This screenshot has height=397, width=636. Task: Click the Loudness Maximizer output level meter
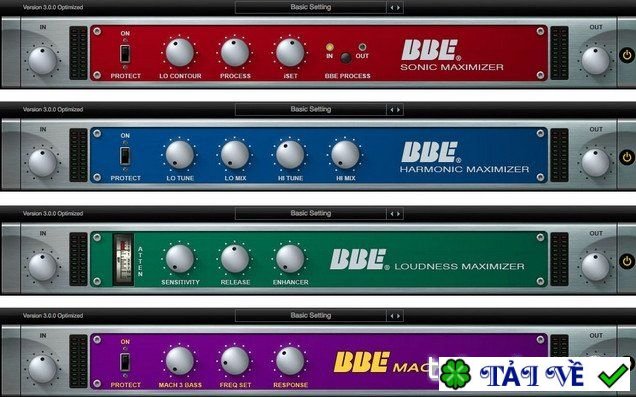559,259
